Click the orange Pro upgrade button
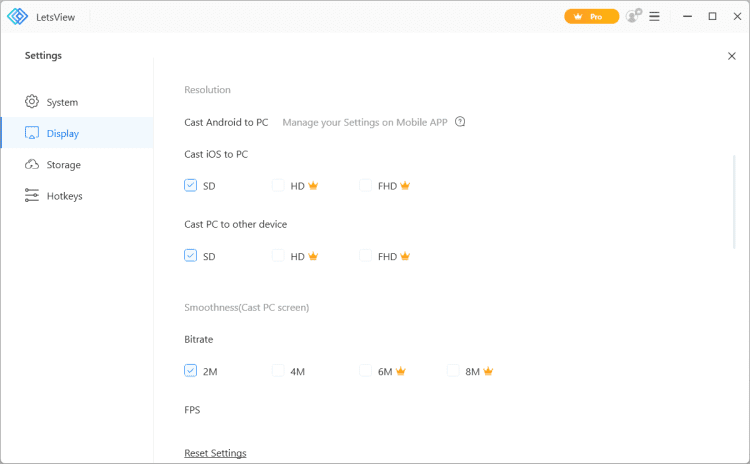Image resolution: width=750 pixels, height=464 pixels. pyautogui.click(x=591, y=16)
